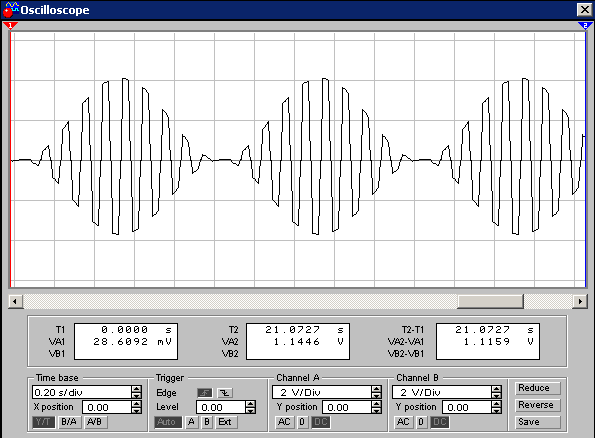Decrease Channel B Y position
Image resolution: width=595 pixels, height=438 pixels.
(x=496, y=410)
